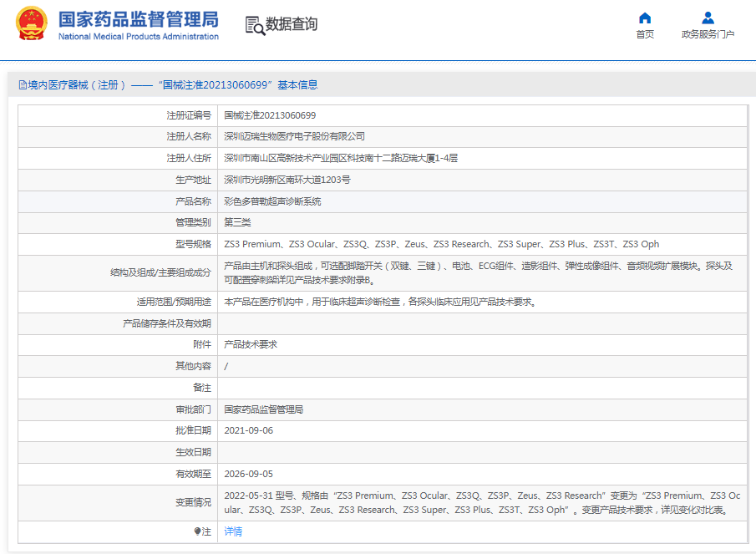This screenshot has height=554, width=756.
Task: Click the 型号规格 row label
Action: 193,245
